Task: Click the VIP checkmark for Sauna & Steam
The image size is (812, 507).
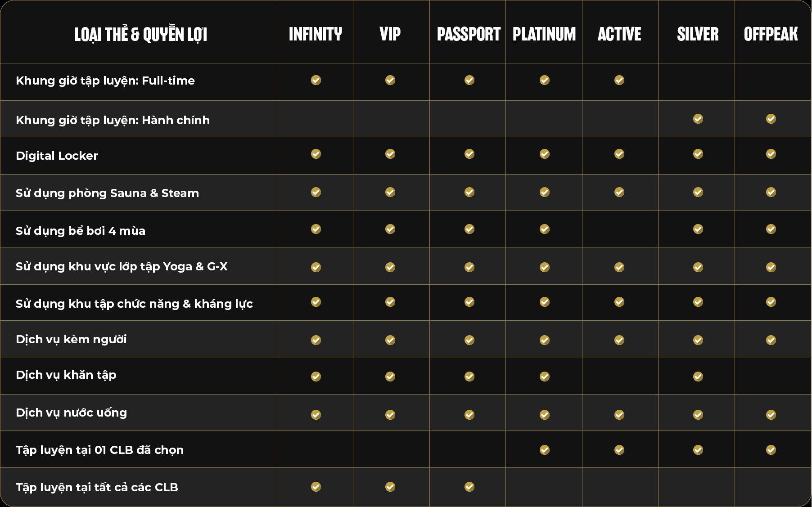Action: [x=390, y=192]
